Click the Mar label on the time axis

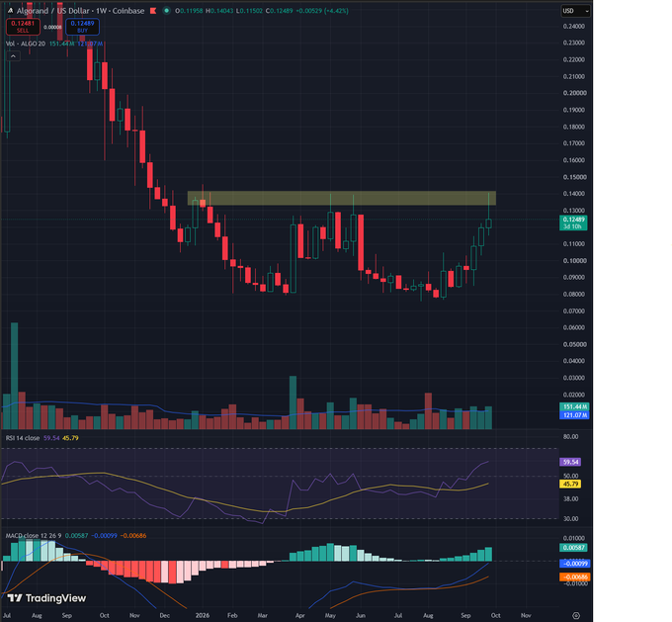262,615
